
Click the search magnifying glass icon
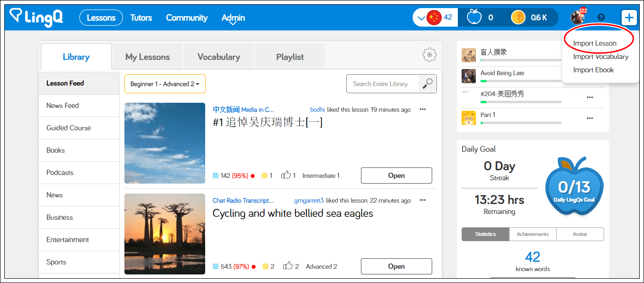[x=427, y=84]
